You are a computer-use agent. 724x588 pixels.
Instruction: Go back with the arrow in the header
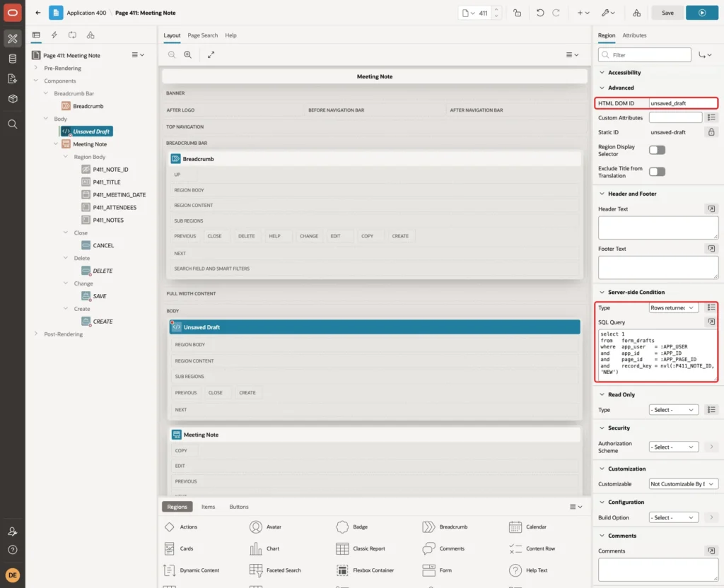coord(38,13)
